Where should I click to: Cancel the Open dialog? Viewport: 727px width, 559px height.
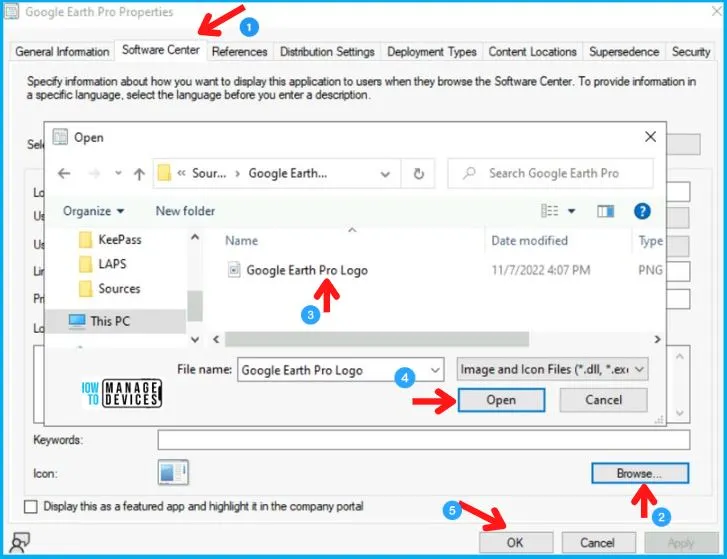603,400
